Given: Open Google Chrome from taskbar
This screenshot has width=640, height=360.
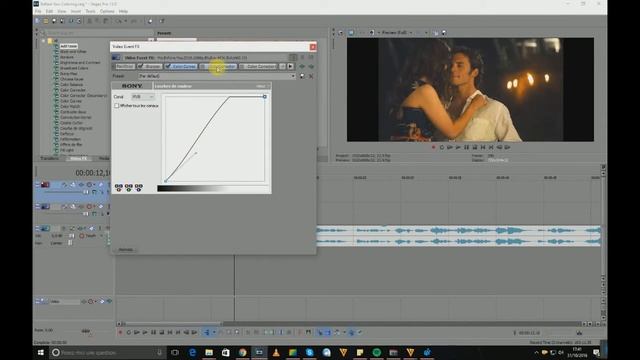Looking at the screenshot, I should coord(242,352).
